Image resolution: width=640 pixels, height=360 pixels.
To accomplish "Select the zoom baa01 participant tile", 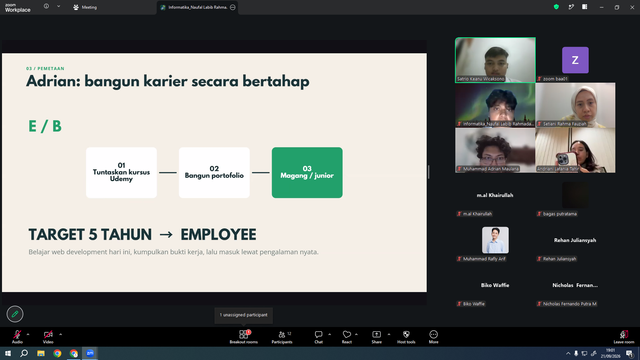I will [575, 60].
